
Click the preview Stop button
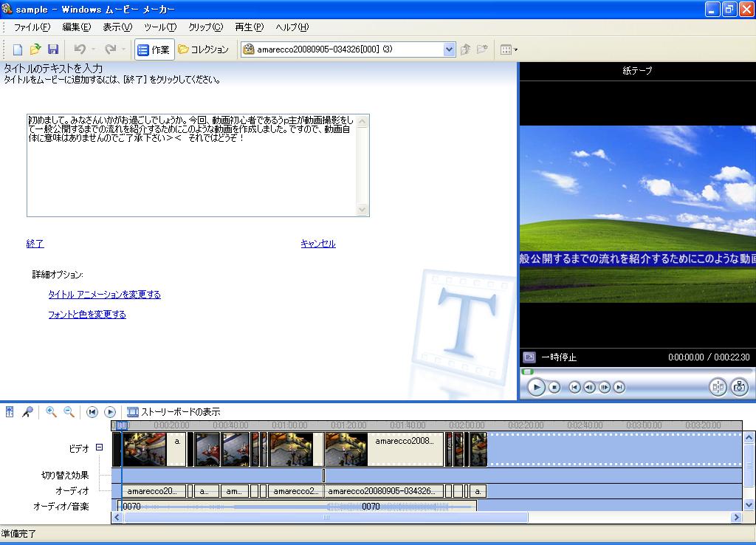coord(554,387)
